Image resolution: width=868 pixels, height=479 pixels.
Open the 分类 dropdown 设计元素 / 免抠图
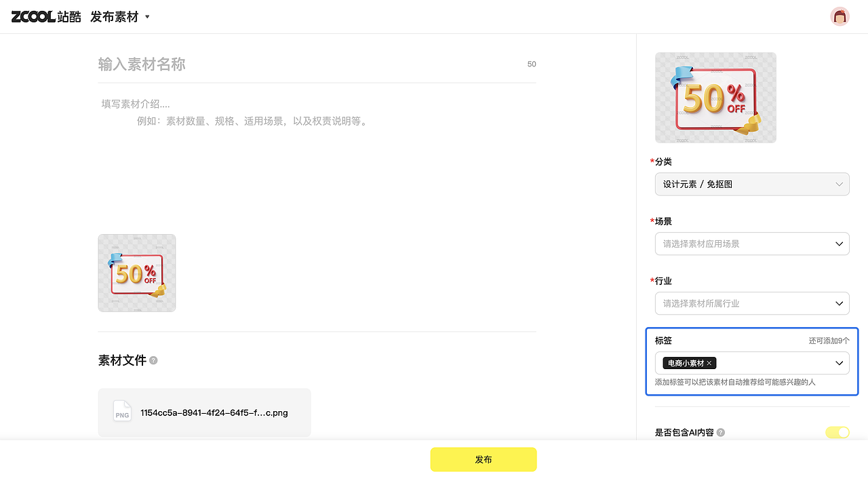point(752,184)
